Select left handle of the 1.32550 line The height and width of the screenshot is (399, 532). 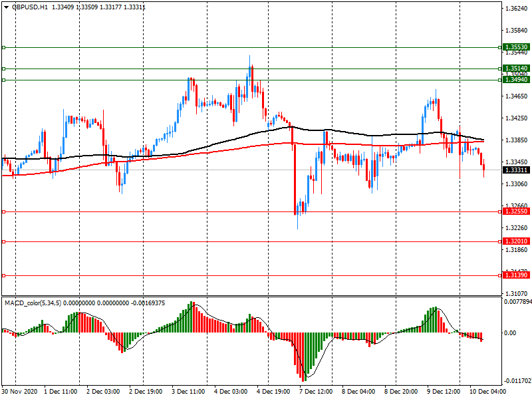3,211
